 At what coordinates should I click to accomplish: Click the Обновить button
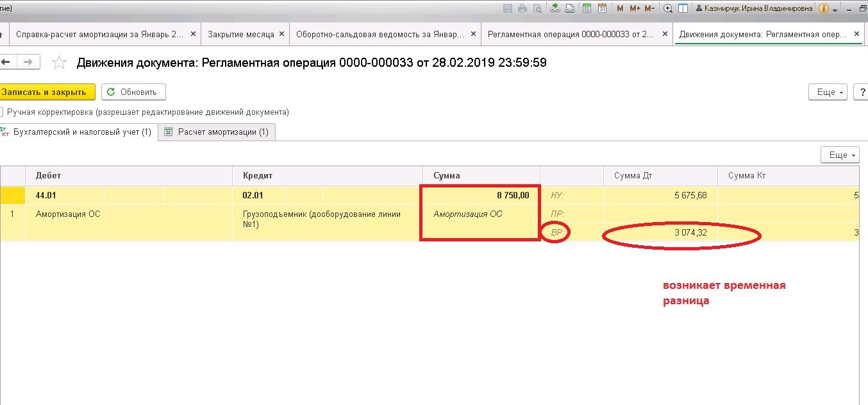133,92
